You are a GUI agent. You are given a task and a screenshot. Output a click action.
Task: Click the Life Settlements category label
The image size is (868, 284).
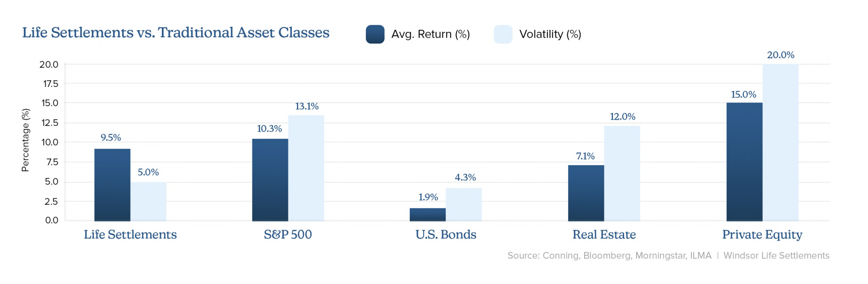(x=130, y=234)
